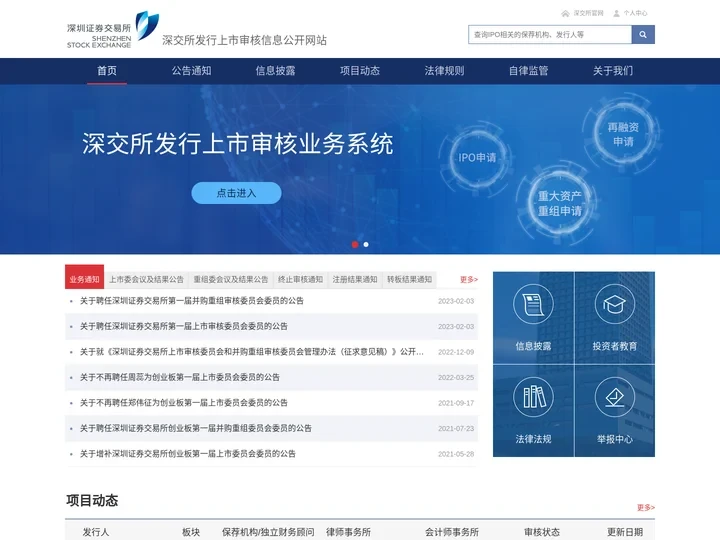Focus the IPO search input field
Screen dimensions: 720x540
[x=550, y=34]
